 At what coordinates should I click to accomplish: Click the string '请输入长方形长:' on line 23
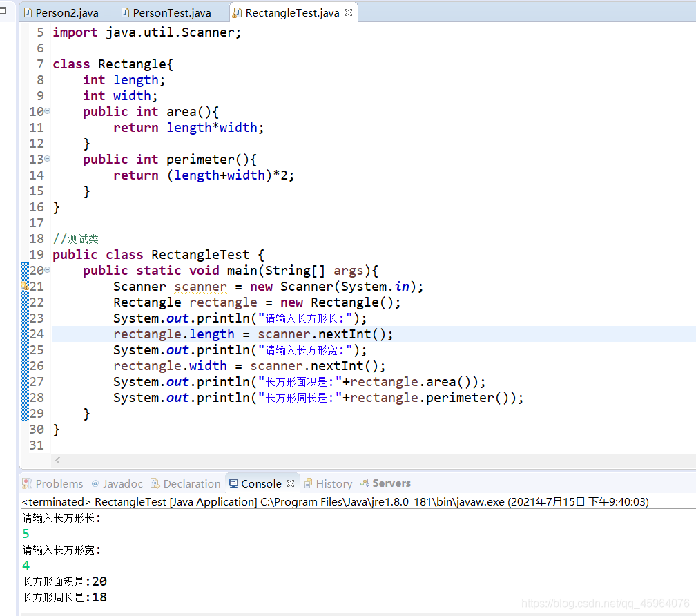[305, 318]
